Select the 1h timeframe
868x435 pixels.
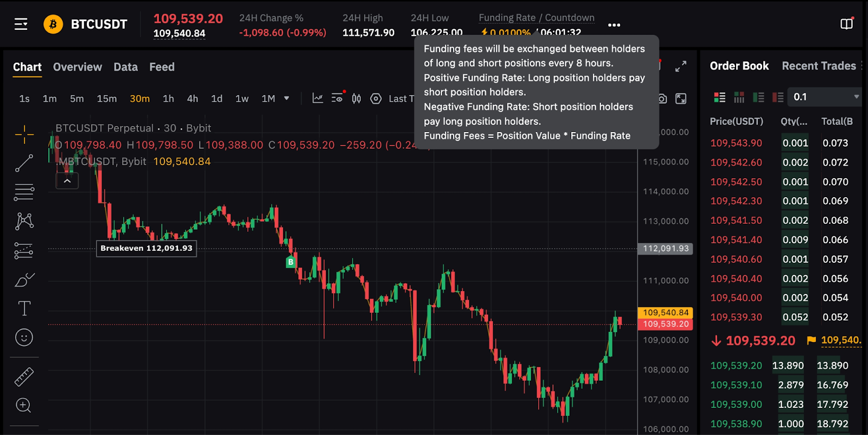(x=168, y=98)
